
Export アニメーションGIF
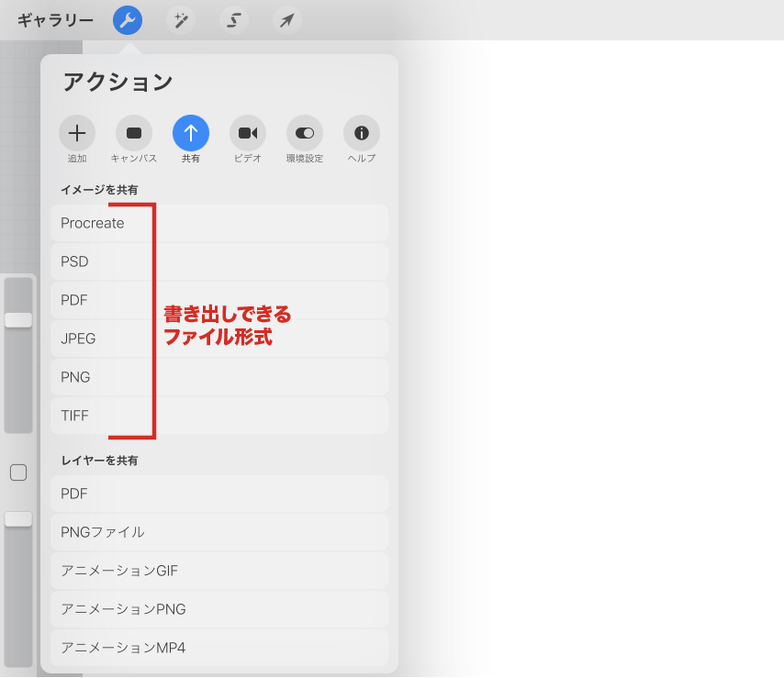(219, 571)
